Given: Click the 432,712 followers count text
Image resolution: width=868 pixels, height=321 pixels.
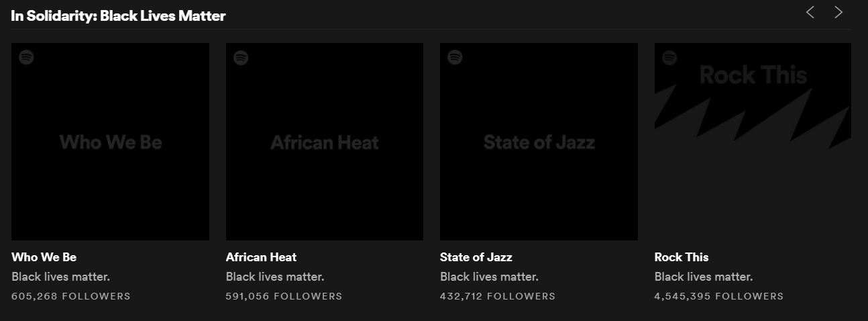Looking at the screenshot, I should [498, 296].
